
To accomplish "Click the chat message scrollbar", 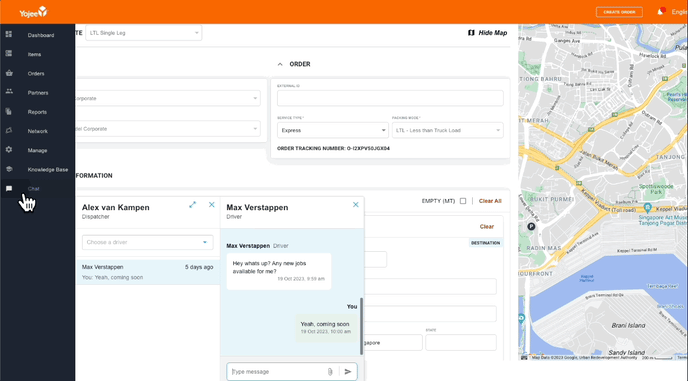I will point(362,326).
